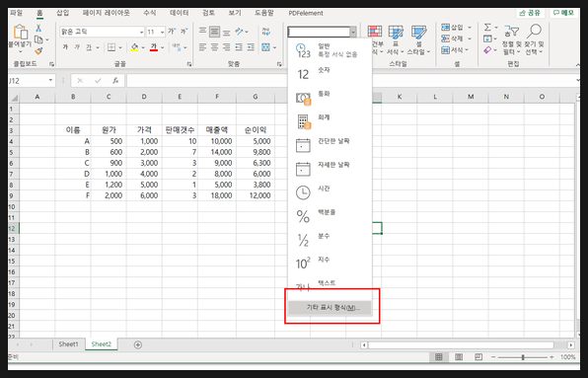Viewport: 588px width, 378px height.
Task: Click the new sheet plus icon
Action: pyautogui.click(x=137, y=344)
